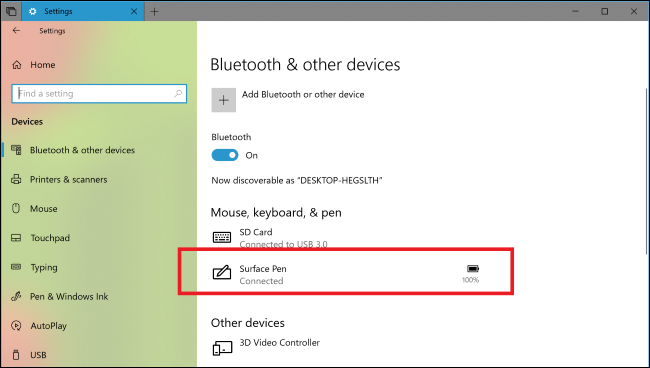This screenshot has width=650, height=368.
Task: Select the AutoPlay icon
Action: pos(16,326)
